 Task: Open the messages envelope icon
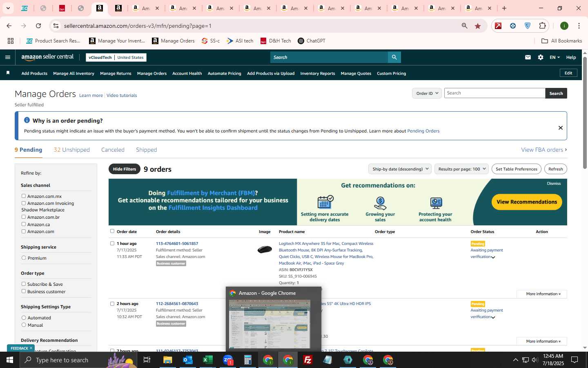528,57
